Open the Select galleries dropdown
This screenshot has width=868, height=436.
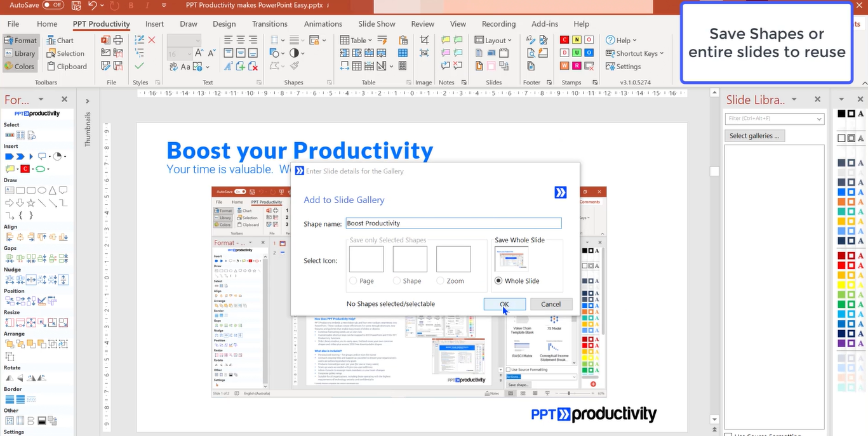point(754,135)
